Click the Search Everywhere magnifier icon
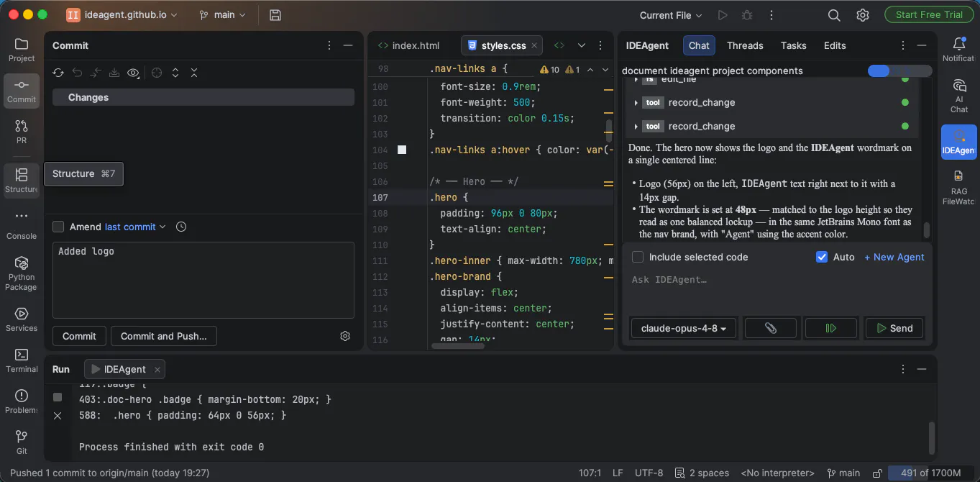The height and width of the screenshot is (482, 980). pos(834,14)
